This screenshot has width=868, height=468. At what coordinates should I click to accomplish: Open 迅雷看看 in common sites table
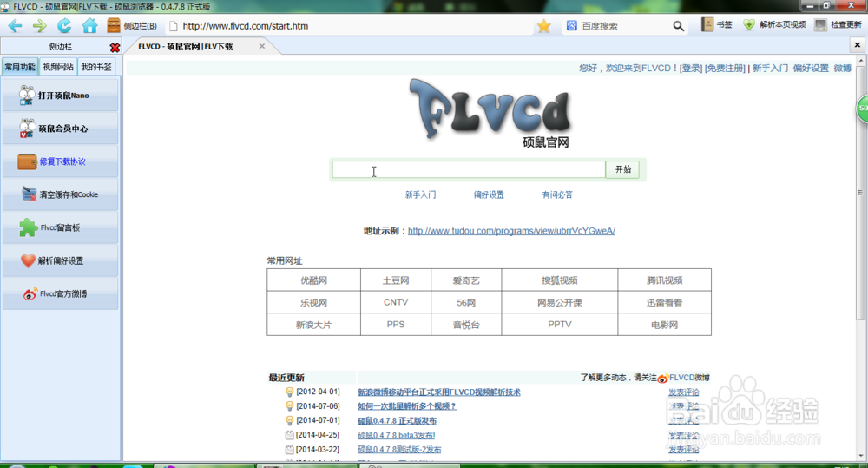click(664, 302)
